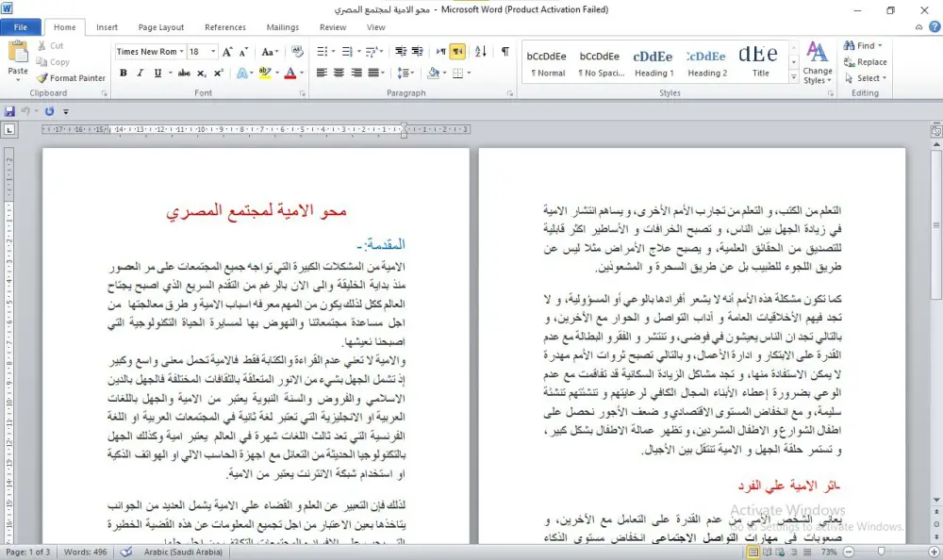The height and width of the screenshot is (560, 943).
Task: Apply subscript formatting
Action: click(x=202, y=74)
